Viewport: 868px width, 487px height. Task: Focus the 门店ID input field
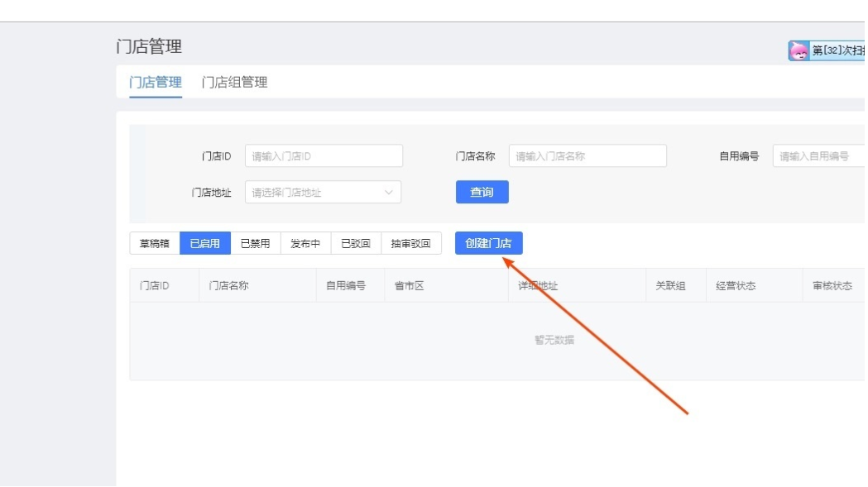point(324,156)
